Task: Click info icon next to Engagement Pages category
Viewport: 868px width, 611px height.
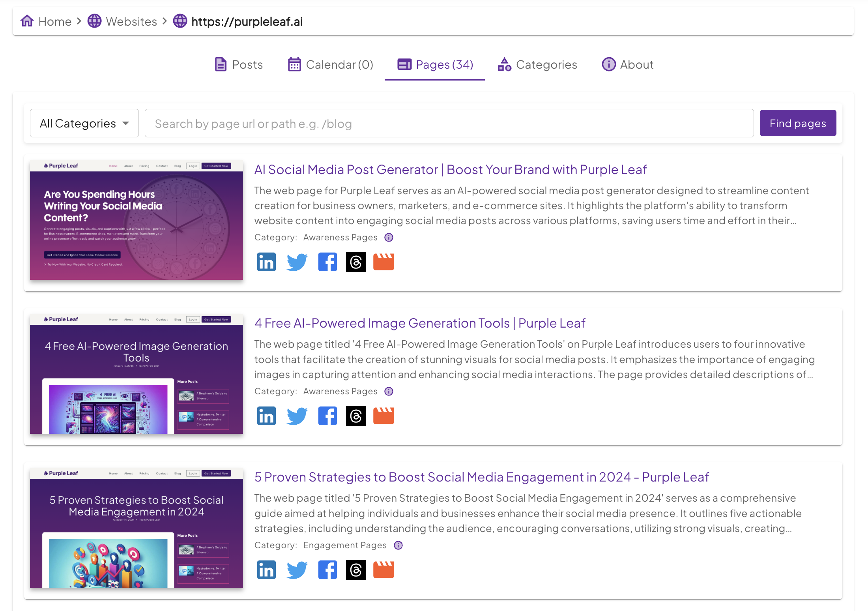Action: tap(398, 545)
